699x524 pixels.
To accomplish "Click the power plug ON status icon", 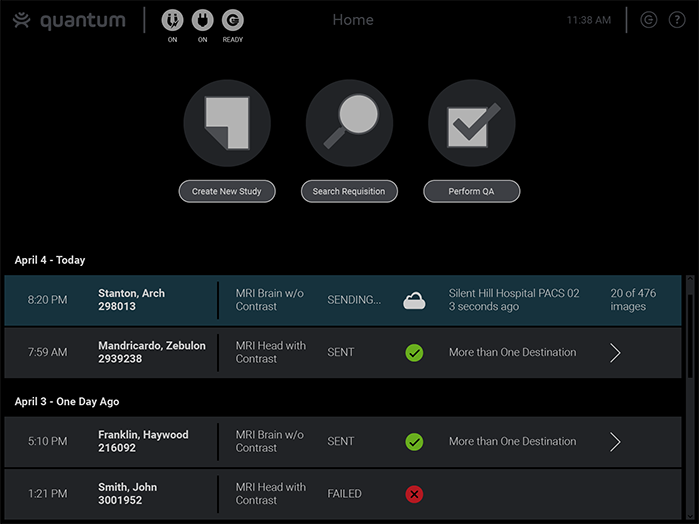I will [x=202, y=20].
